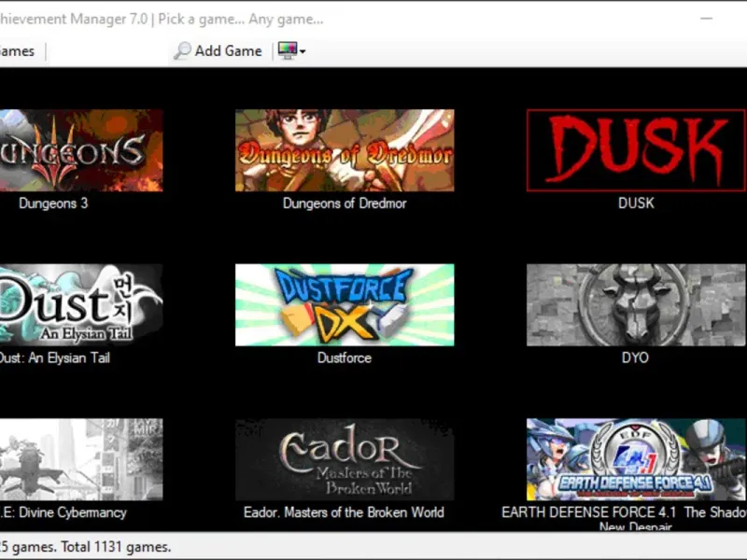This screenshot has width=747, height=560.
Task: Click the Games toolbar button
Action: (17, 51)
